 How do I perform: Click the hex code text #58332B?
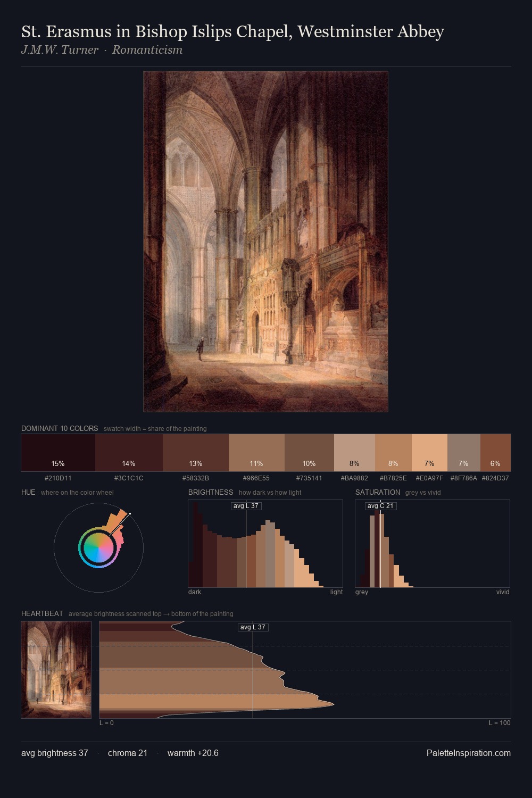click(x=196, y=478)
